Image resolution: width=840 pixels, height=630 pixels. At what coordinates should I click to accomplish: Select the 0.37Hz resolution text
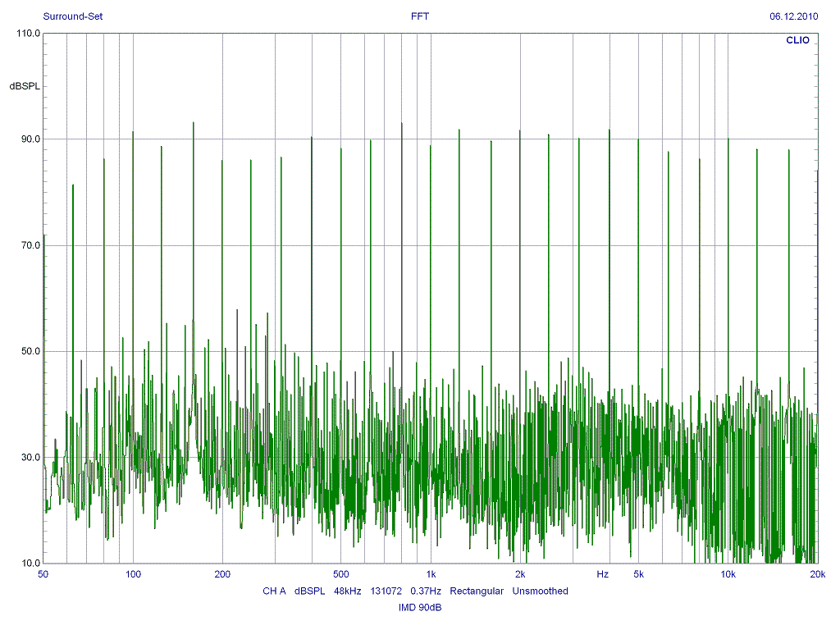coord(425,591)
